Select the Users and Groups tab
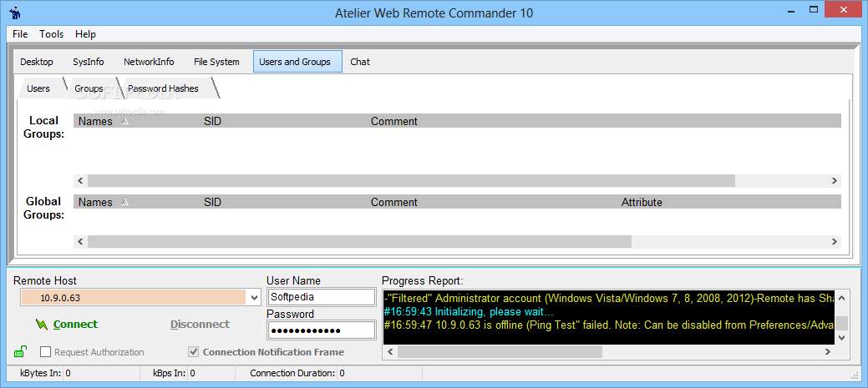 click(x=297, y=62)
